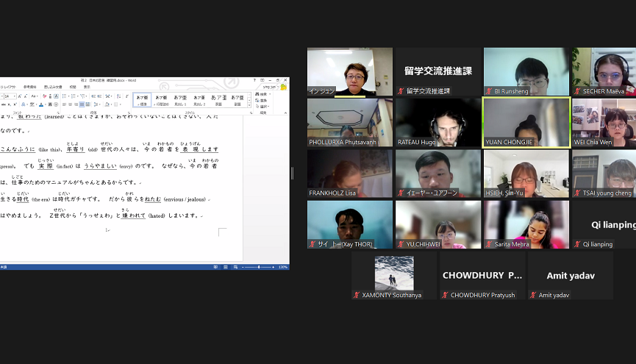Click the bullet list icon in Word ribbon
This screenshot has width=636, height=364.
tap(64, 96)
